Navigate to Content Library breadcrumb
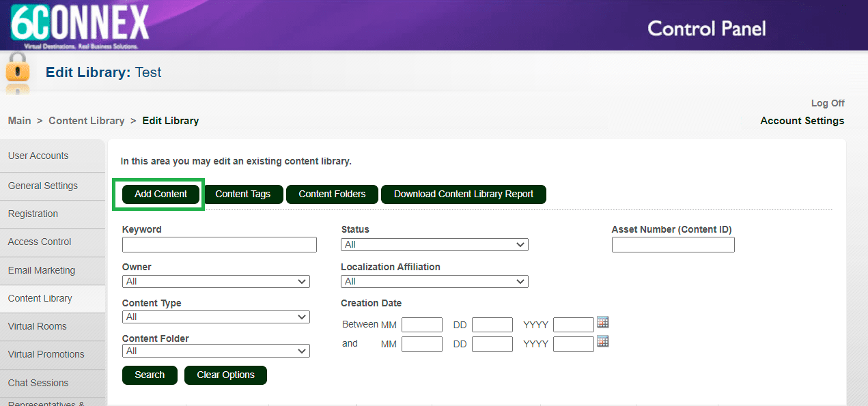 point(87,121)
